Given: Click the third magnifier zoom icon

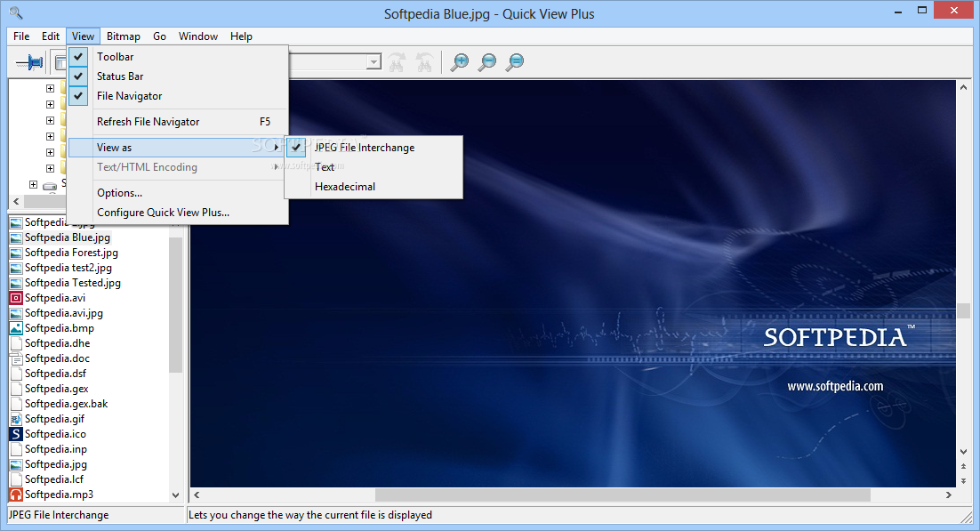Looking at the screenshot, I should click(514, 62).
